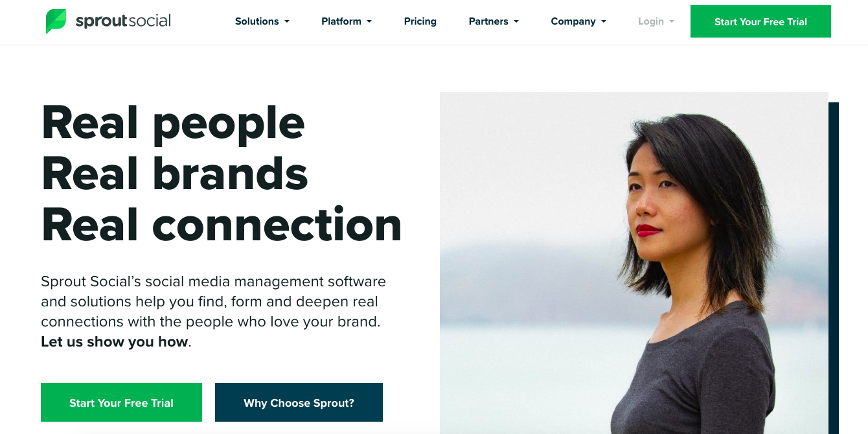868x434 pixels.
Task: Click Start Your Free Trial in header
Action: pyautogui.click(x=760, y=21)
